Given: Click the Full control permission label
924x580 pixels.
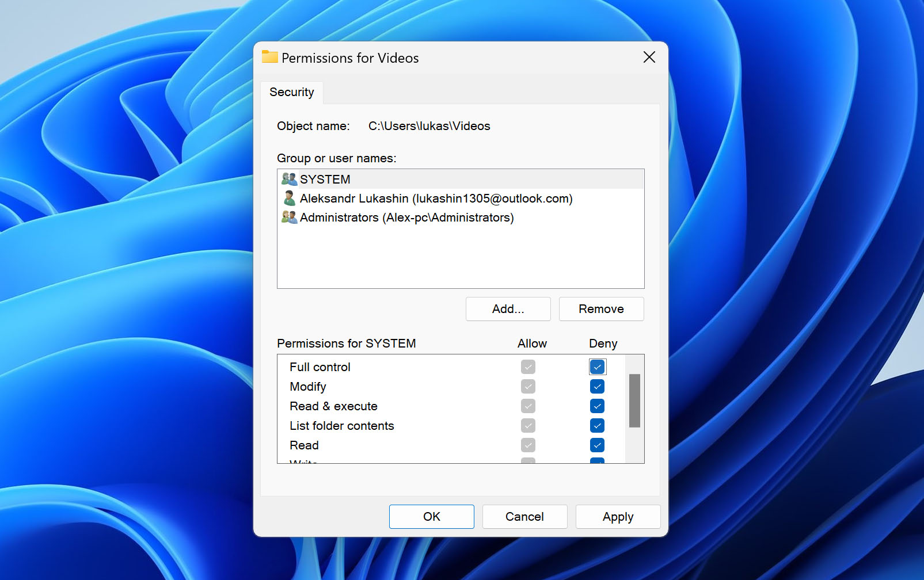Looking at the screenshot, I should (x=320, y=367).
